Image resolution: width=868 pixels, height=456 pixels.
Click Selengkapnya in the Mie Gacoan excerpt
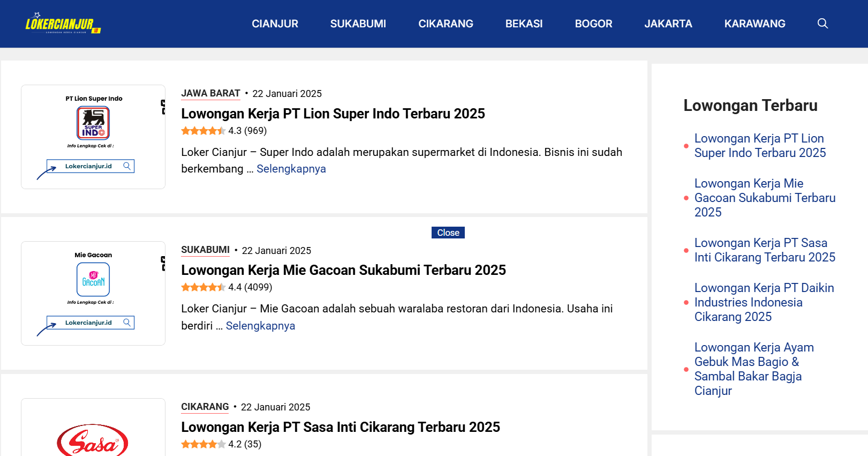260,326
